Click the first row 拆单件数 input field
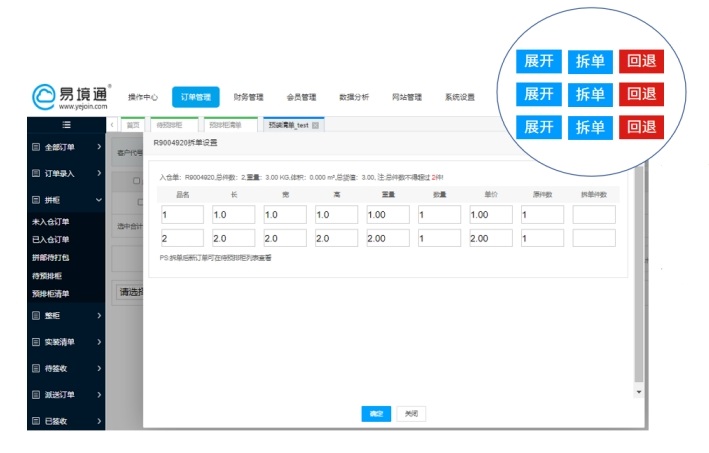This screenshot has height=453, width=709. point(594,214)
